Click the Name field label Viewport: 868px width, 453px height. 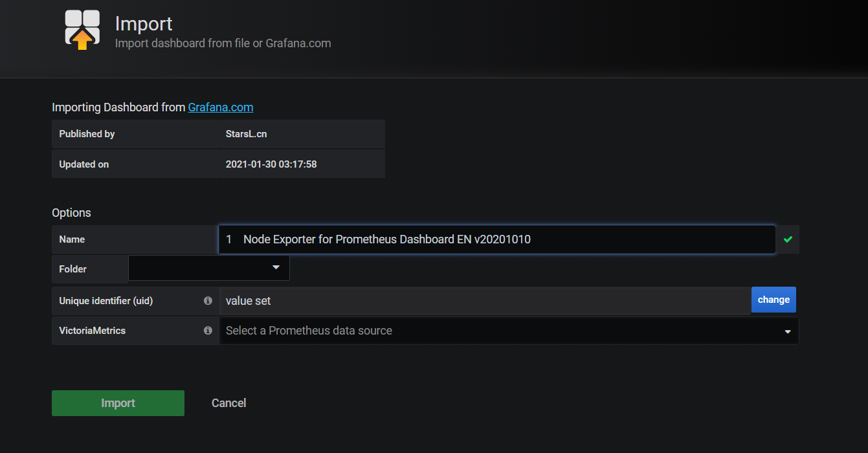72,239
